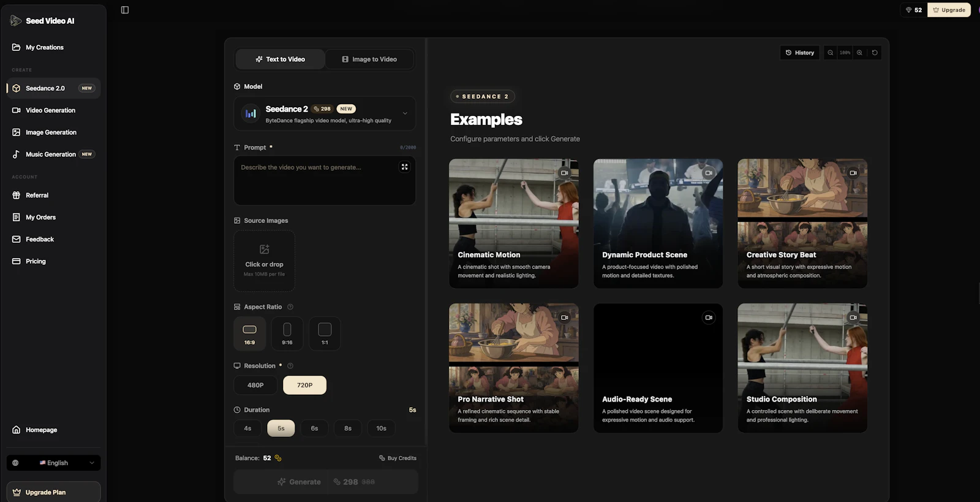The image size is (980, 502).
Task: Open the History panel
Action: point(799,53)
